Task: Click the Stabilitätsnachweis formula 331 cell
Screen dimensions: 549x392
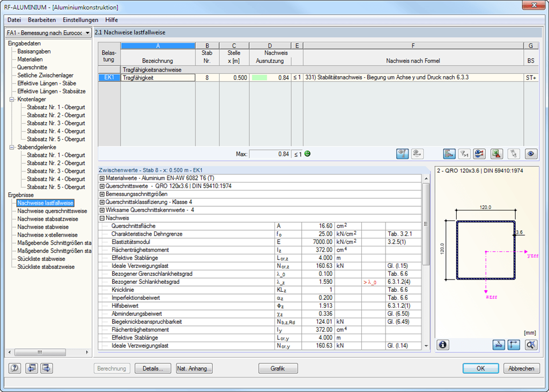Action: point(413,78)
